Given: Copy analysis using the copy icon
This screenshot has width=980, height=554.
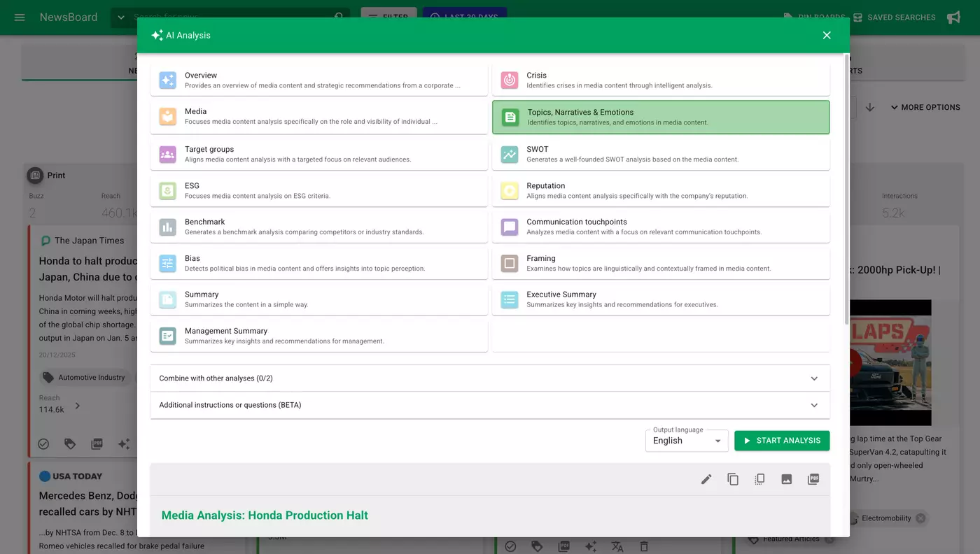Looking at the screenshot, I should point(733,479).
